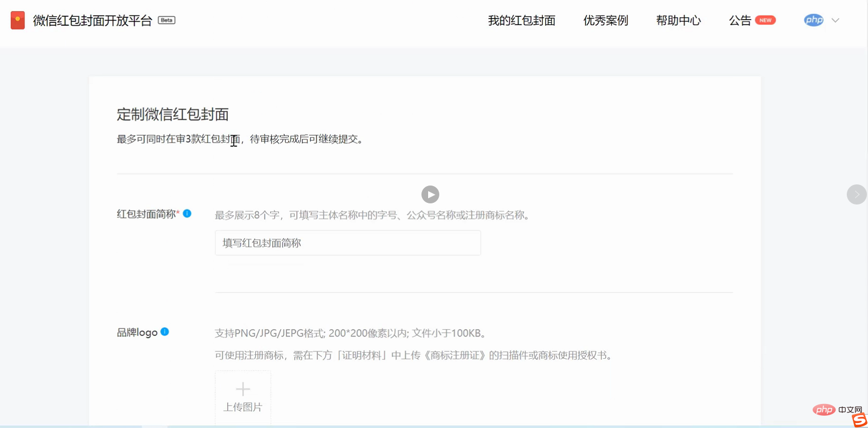
Task: Click the 红包封面简称 field label
Action: click(146, 213)
